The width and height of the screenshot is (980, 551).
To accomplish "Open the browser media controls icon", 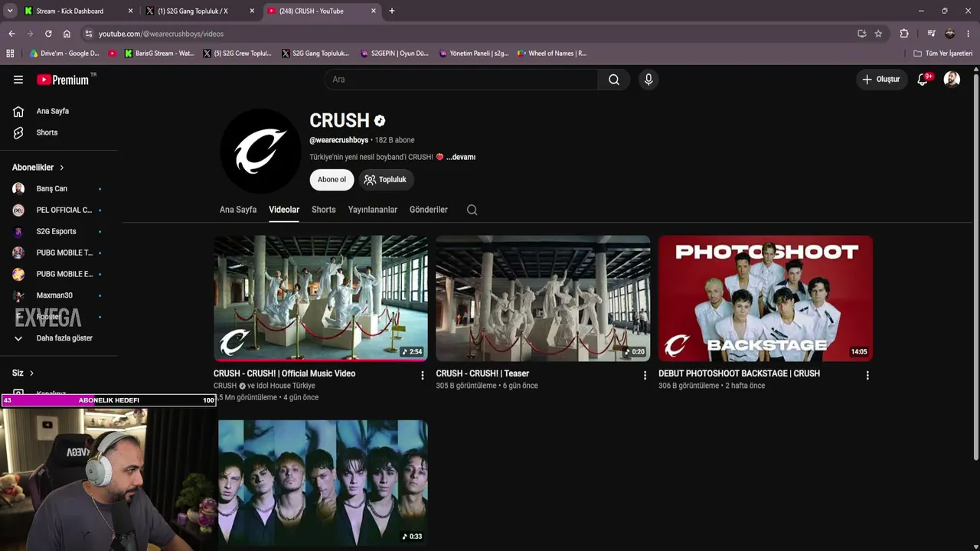I will pyautogui.click(x=931, y=34).
